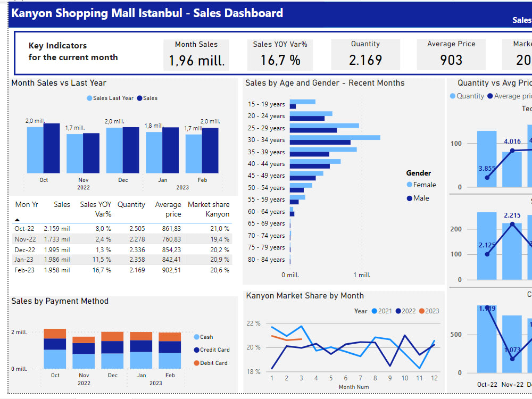Sort table by Sales YOY Var% header
Image resolution: width=532 pixels, height=399 pixels.
[x=95, y=209]
